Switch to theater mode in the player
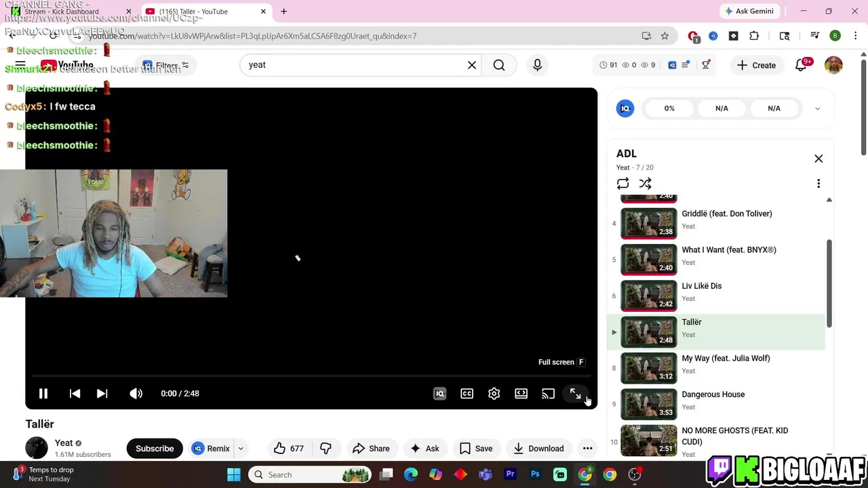Viewport: 868px width, 488px height. [521, 393]
